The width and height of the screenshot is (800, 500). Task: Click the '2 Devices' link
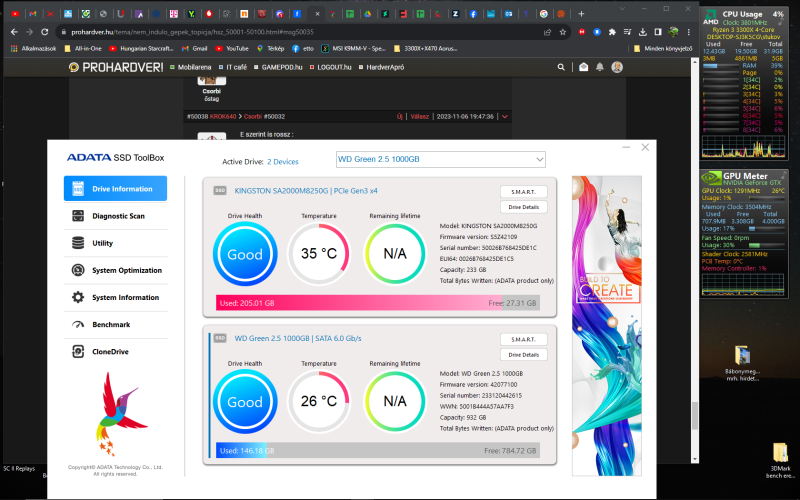click(x=283, y=162)
